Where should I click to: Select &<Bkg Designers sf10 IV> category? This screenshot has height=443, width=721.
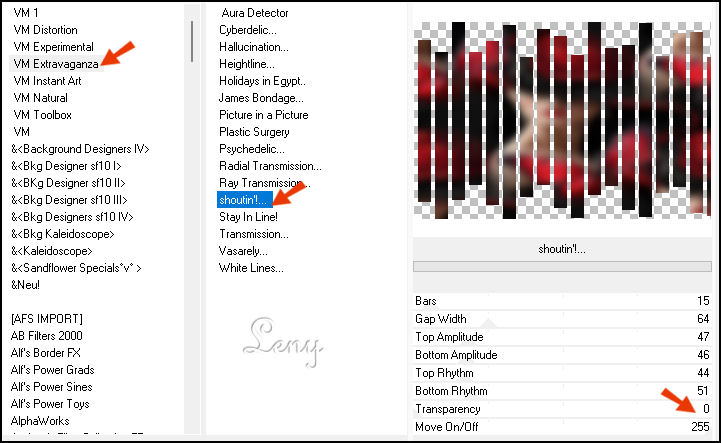tap(72, 217)
